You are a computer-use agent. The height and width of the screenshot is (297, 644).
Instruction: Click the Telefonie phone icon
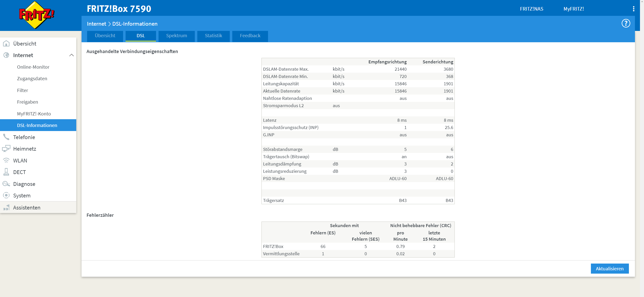(x=6, y=137)
